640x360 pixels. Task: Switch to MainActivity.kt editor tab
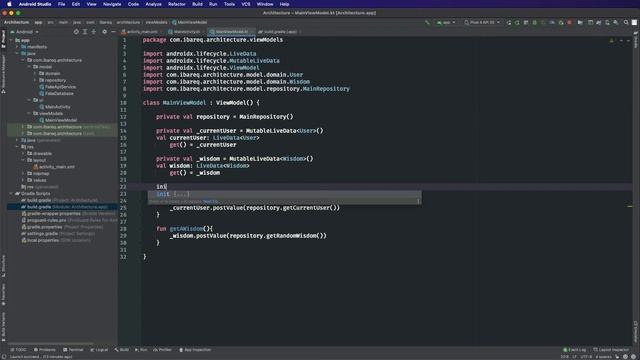[x=186, y=31]
